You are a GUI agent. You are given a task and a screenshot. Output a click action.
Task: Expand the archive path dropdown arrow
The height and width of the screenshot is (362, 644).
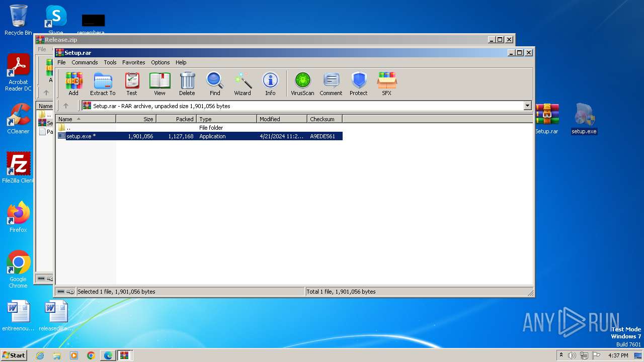[x=527, y=106]
